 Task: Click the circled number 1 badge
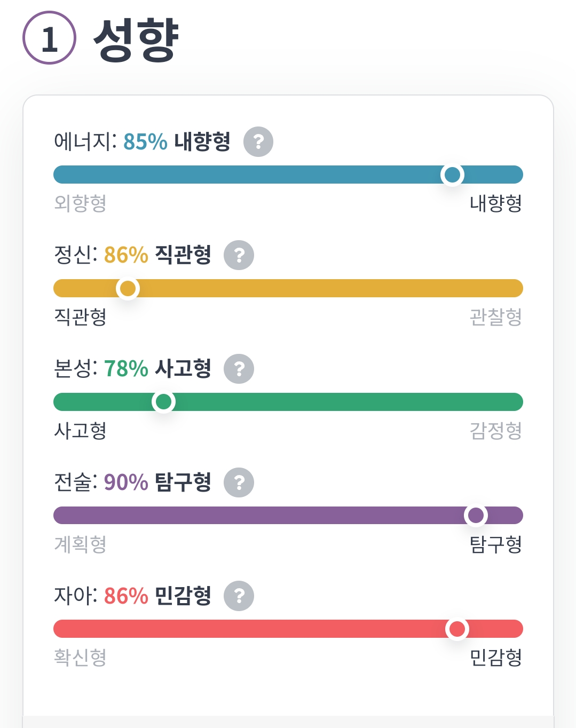49,38
